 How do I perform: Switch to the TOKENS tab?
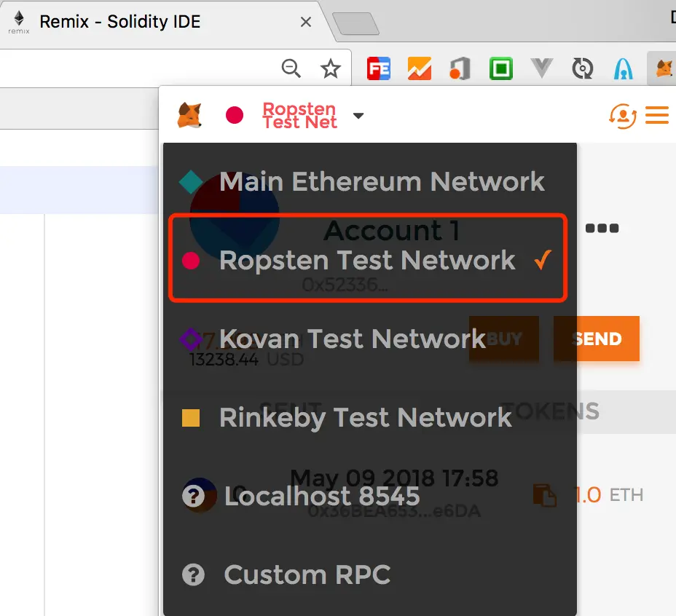coord(550,411)
